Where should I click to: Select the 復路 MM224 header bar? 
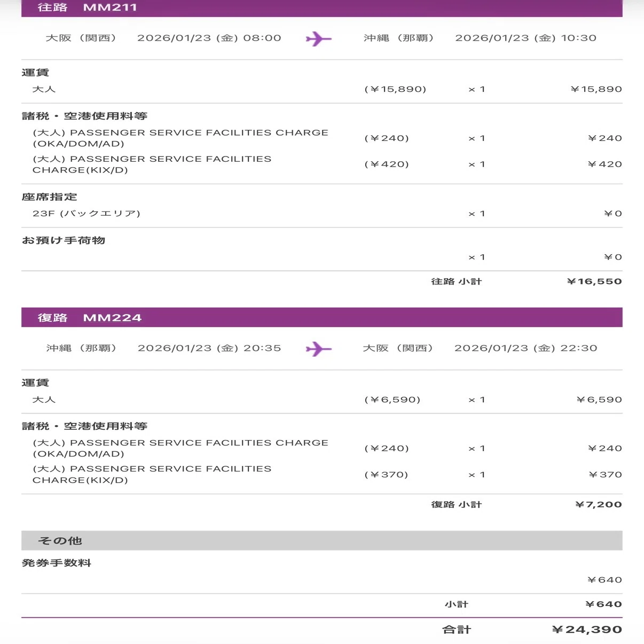(x=322, y=317)
